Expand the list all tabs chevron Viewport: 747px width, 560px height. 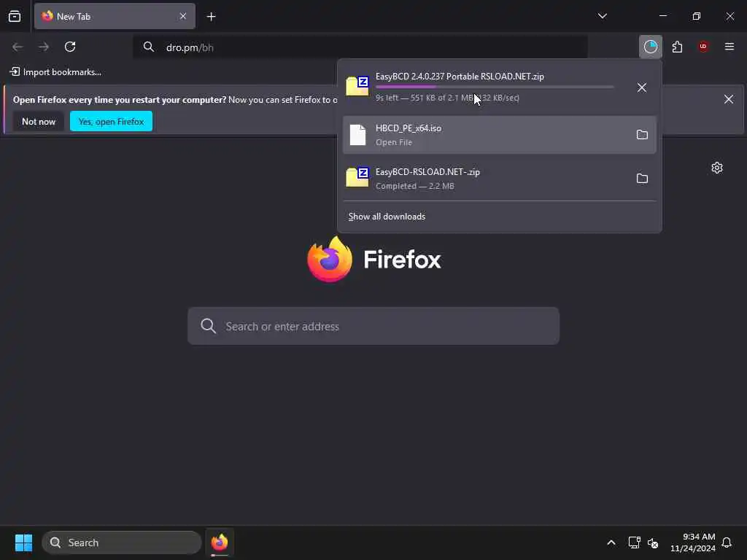coord(602,16)
